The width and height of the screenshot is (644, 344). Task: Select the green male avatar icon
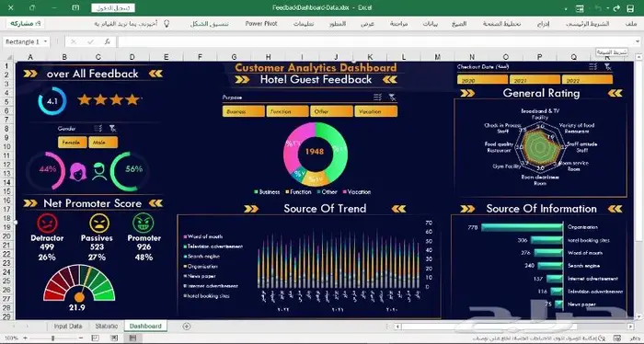(99, 172)
